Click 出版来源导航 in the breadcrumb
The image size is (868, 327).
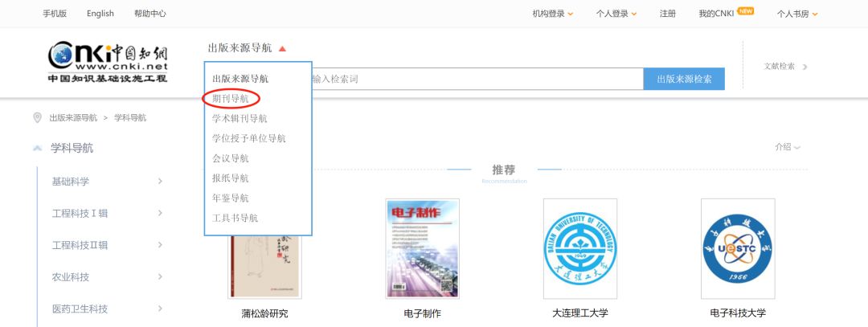click(73, 118)
